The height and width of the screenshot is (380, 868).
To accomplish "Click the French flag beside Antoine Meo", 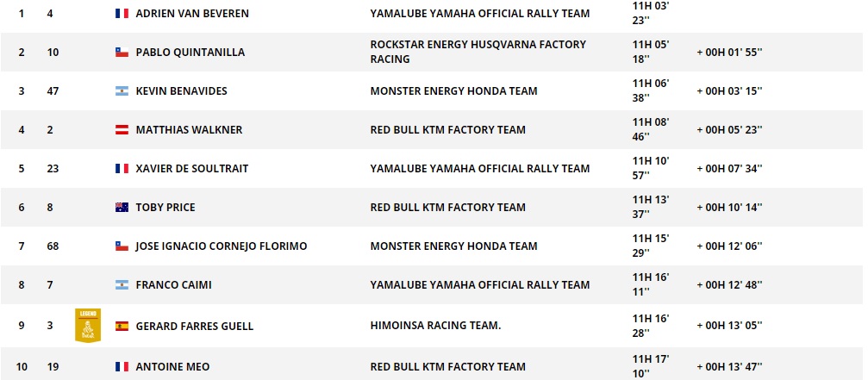I will point(122,367).
